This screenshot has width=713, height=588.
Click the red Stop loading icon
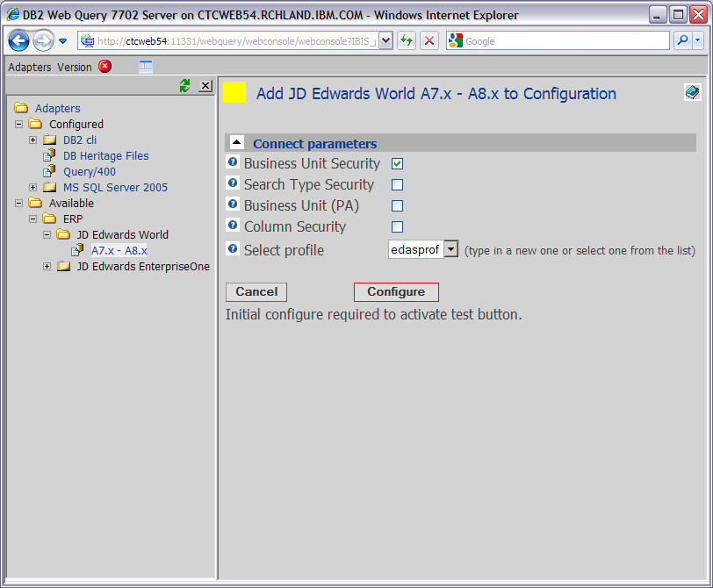[429, 41]
